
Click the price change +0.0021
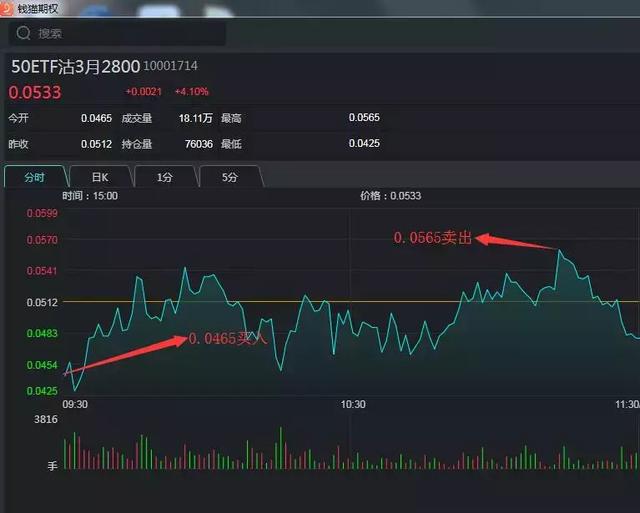click(144, 91)
